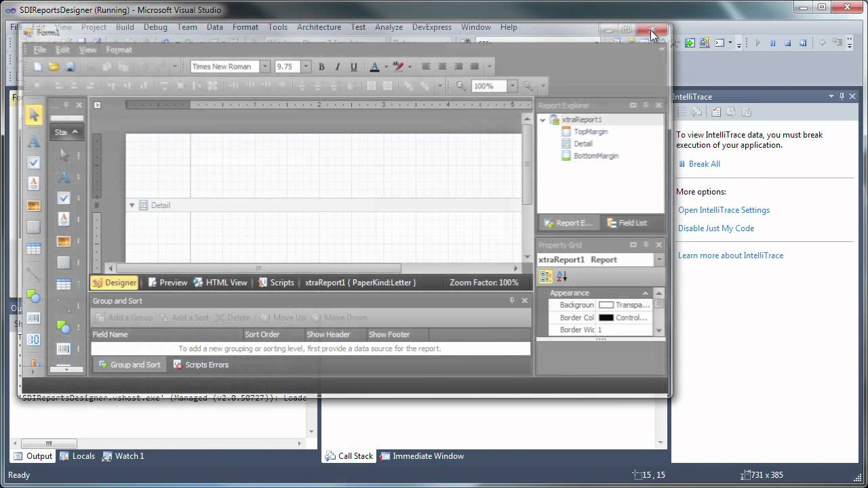
Task: Click the Break All link
Action: coord(705,164)
